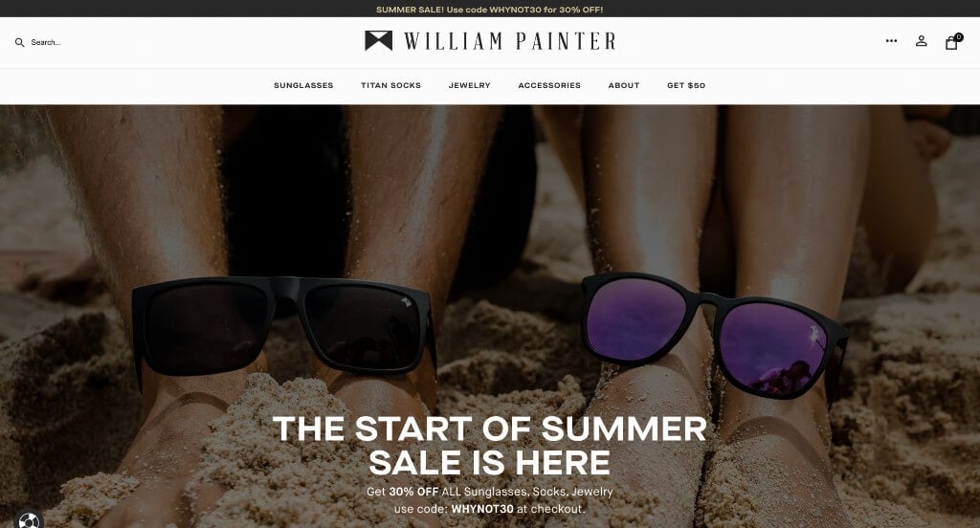Click the William Painter wordmark
This screenshot has height=528, width=980.
tap(510, 41)
